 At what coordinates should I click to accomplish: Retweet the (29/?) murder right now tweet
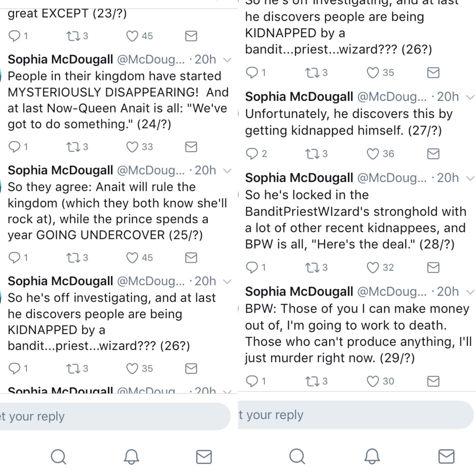pos(311,381)
